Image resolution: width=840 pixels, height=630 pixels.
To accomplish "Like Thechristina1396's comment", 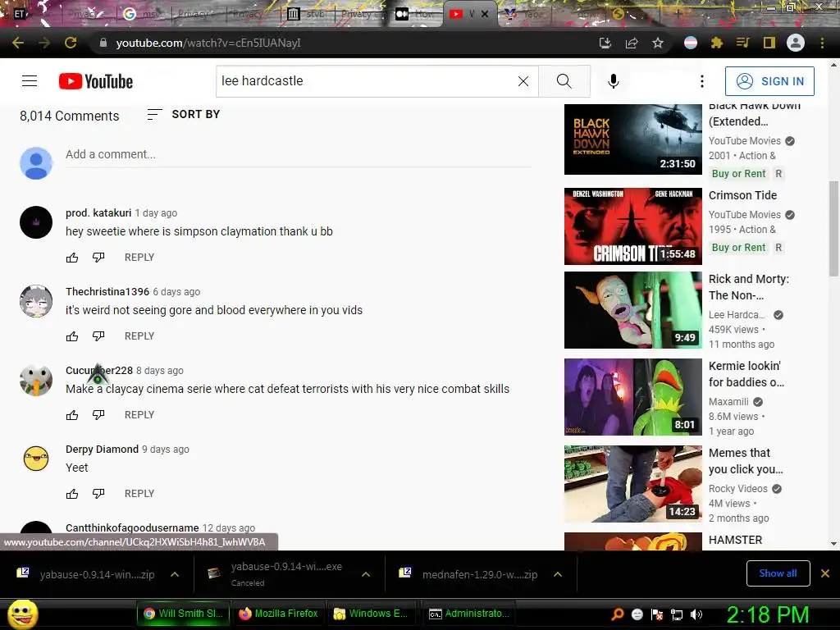I will coord(72,336).
